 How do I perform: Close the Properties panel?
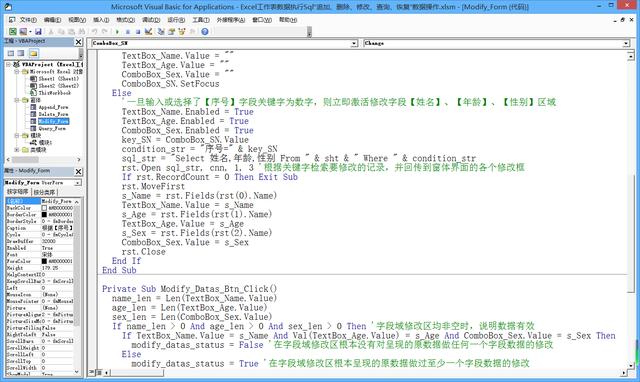78,171
